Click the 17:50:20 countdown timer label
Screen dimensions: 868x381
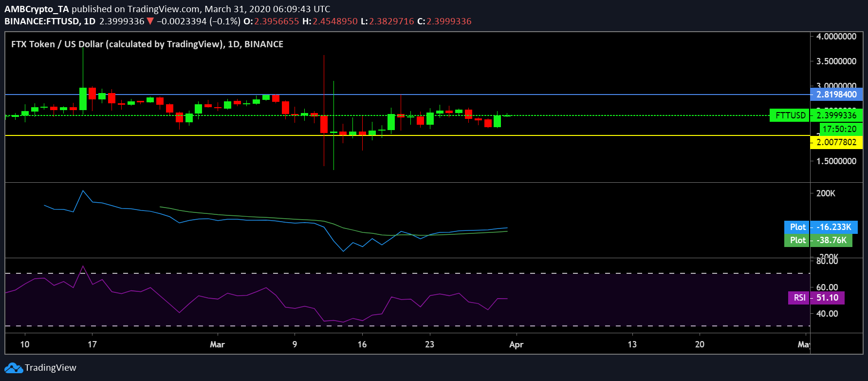[841, 129]
